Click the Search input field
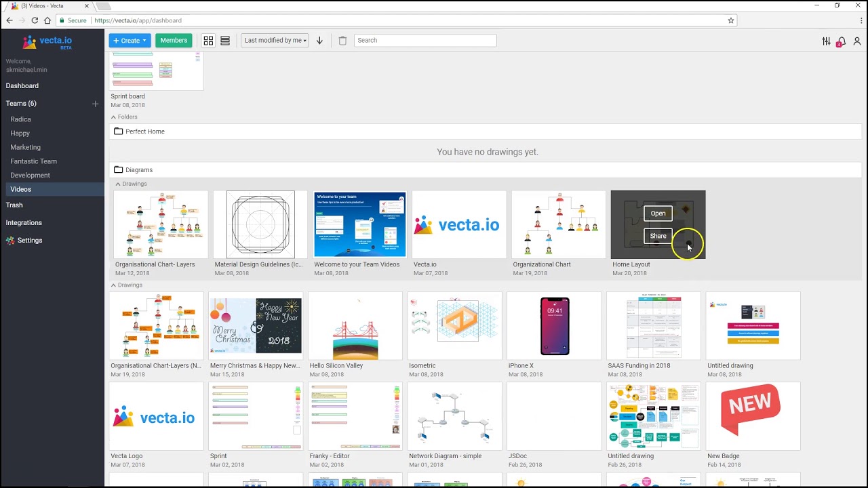Viewport: 868px width, 488px height. [425, 41]
